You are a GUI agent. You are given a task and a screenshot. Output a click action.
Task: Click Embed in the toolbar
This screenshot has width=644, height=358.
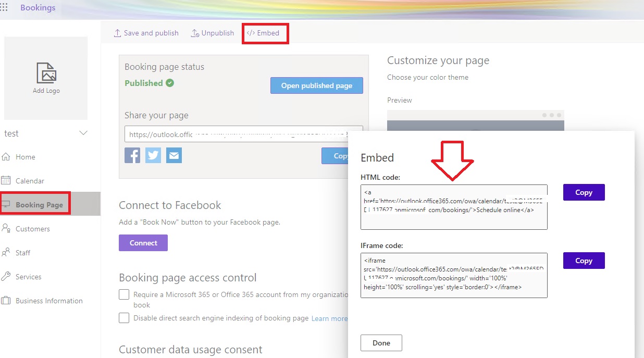click(x=263, y=33)
